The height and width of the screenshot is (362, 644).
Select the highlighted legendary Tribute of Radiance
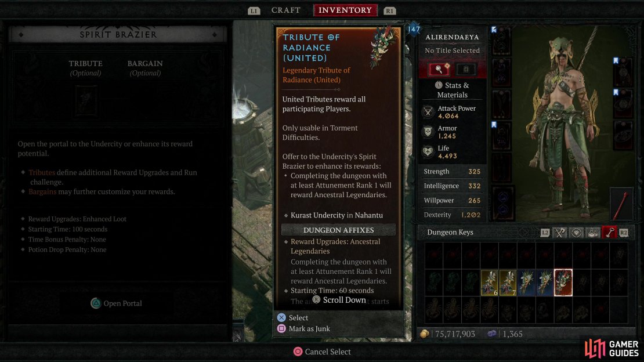click(x=563, y=283)
